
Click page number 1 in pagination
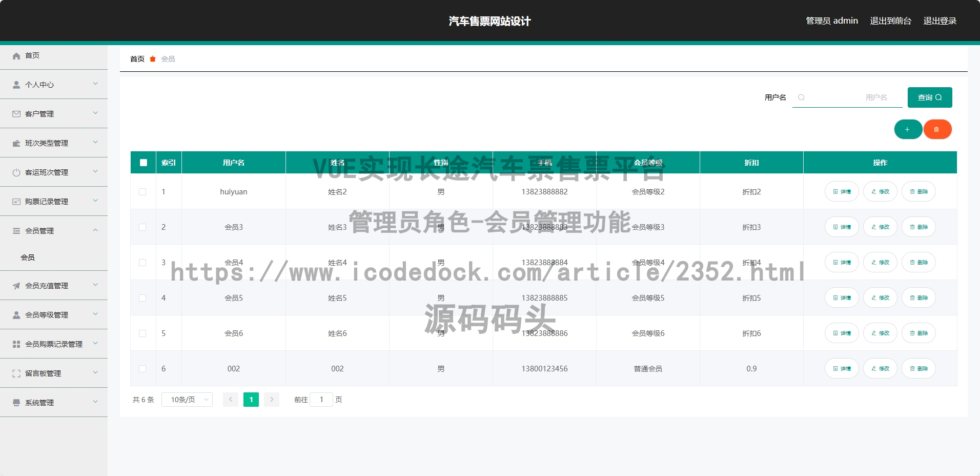coord(251,400)
